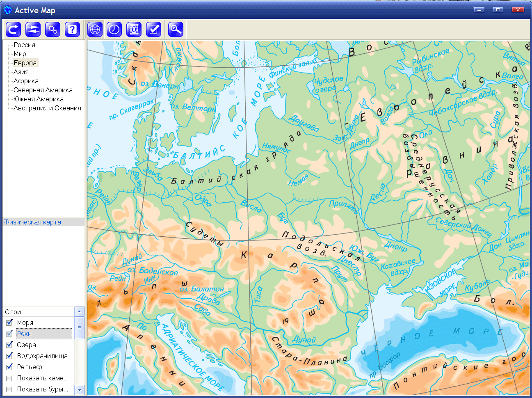Enable the 'Показать буры...' checkbox
532x398 pixels.
tap(9, 389)
